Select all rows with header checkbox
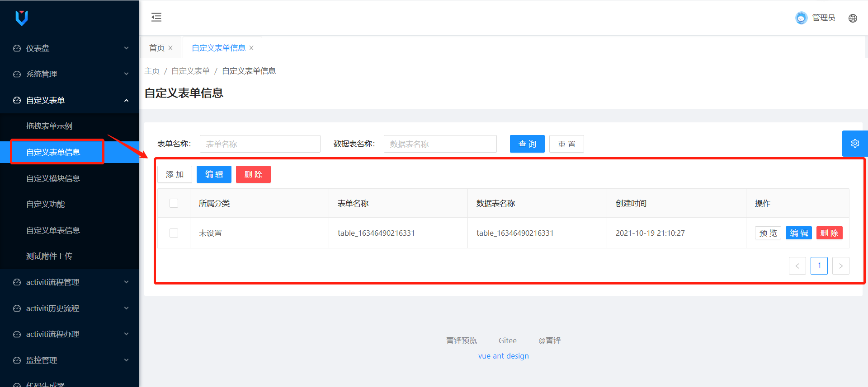The width and height of the screenshot is (868, 387). pyautogui.click(x=174, y=203)
